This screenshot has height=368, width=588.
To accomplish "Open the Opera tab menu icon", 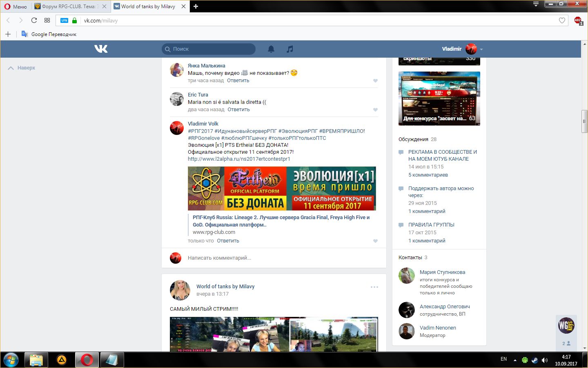I will click(x=536, y=4).
